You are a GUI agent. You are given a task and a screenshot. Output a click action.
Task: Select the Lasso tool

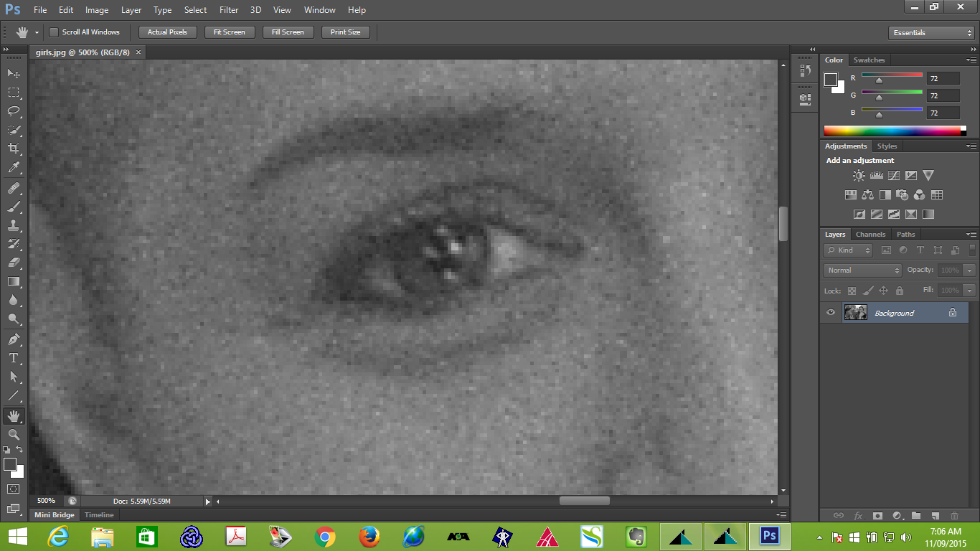[x=14, y=111]
